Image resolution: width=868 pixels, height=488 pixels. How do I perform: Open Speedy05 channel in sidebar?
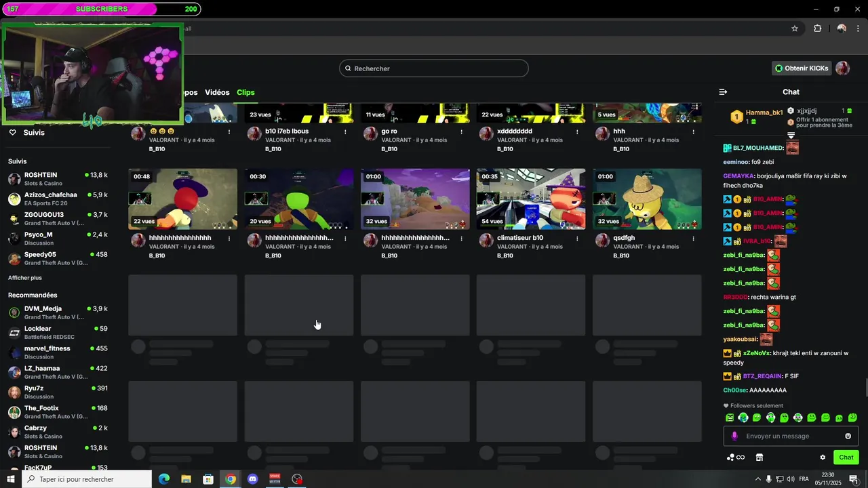click(x=58, y=258)
